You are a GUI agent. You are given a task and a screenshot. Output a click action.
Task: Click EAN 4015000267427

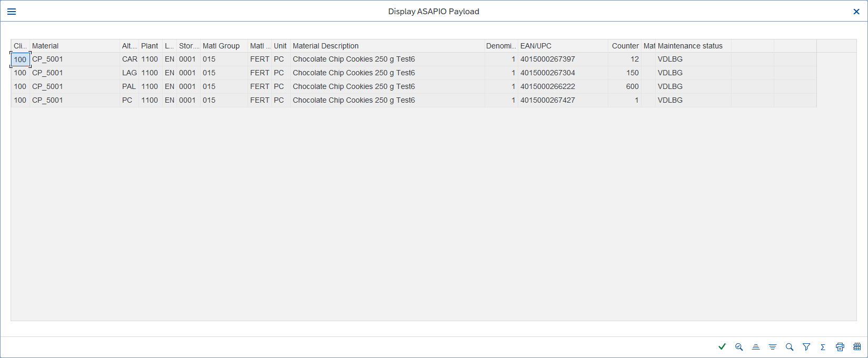click(563, 101)
